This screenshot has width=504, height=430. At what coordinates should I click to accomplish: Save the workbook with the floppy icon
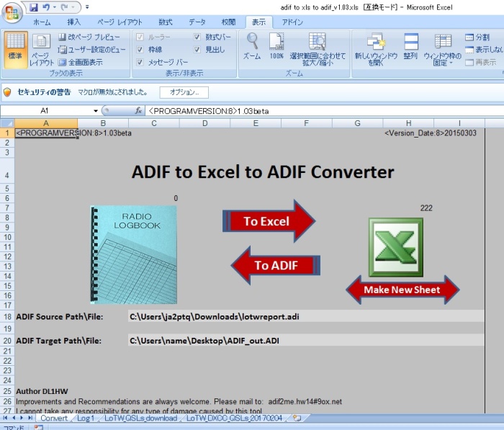pyautogui.click(x=34, y=7)
